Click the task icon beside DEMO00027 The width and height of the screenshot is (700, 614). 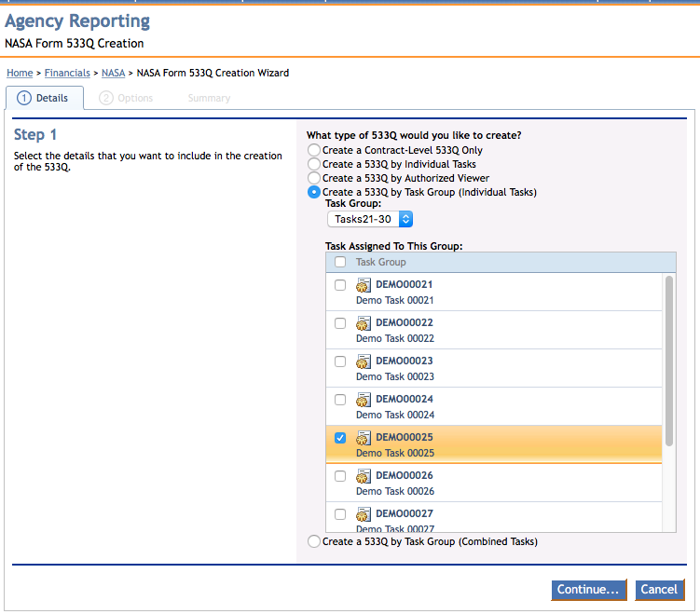[x=364, y=514]
